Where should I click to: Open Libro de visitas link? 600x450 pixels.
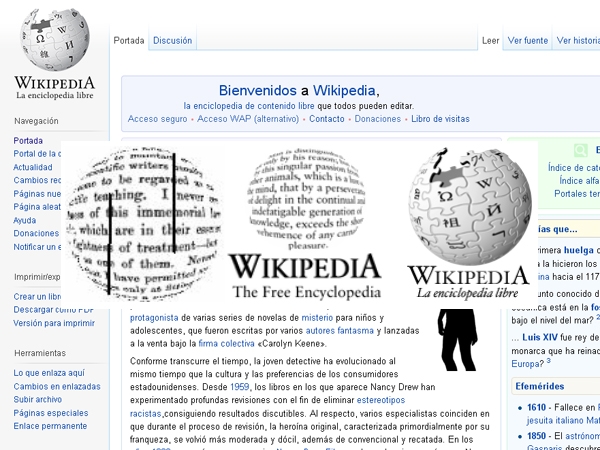(x=440, y=119)
